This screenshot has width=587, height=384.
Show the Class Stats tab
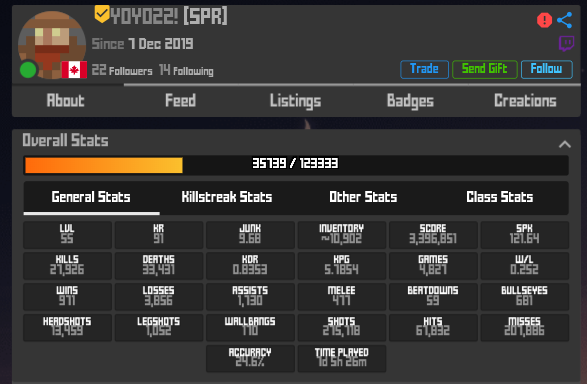click(x=500, y=197)
